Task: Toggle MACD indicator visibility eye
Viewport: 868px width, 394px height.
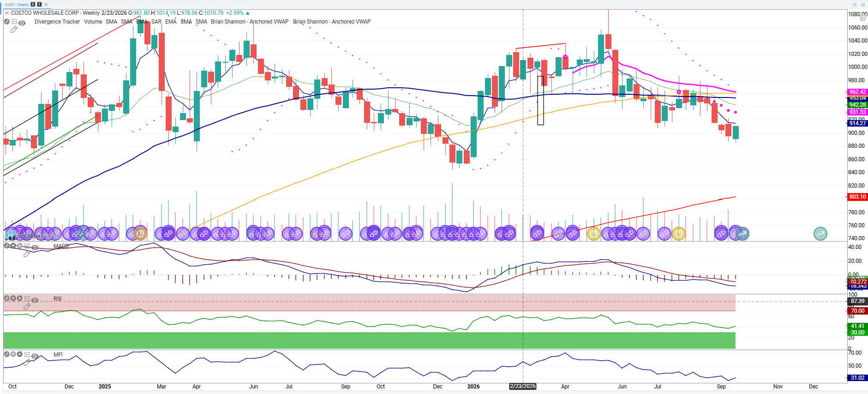Action: click(x=35, y=248)
